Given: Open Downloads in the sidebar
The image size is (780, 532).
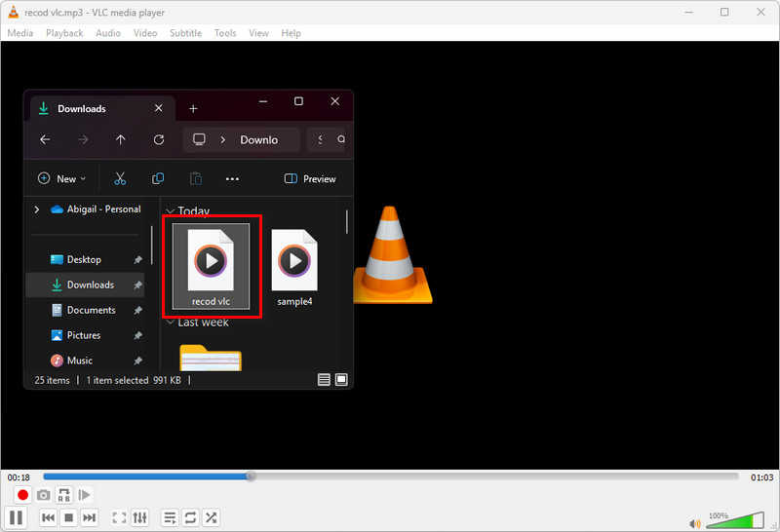Looking at the screenshot, I should pyautogui.click(x=85, y=285).
